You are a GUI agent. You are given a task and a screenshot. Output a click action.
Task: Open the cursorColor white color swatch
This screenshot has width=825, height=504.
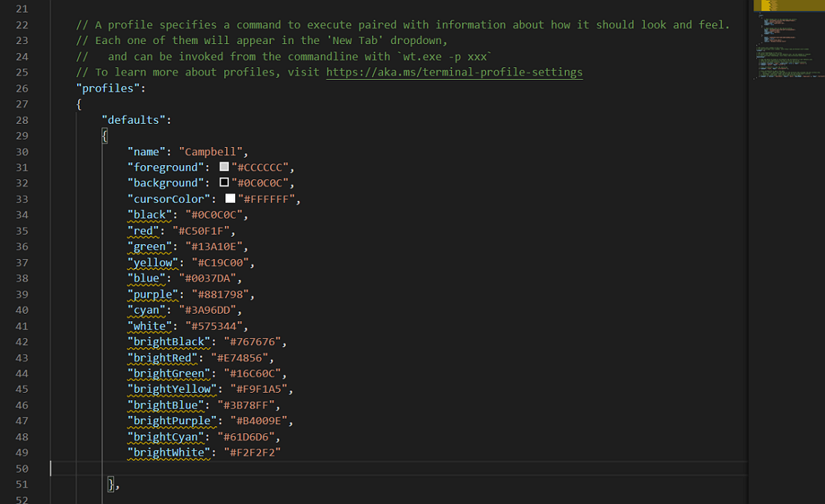[x=230, y=199]
